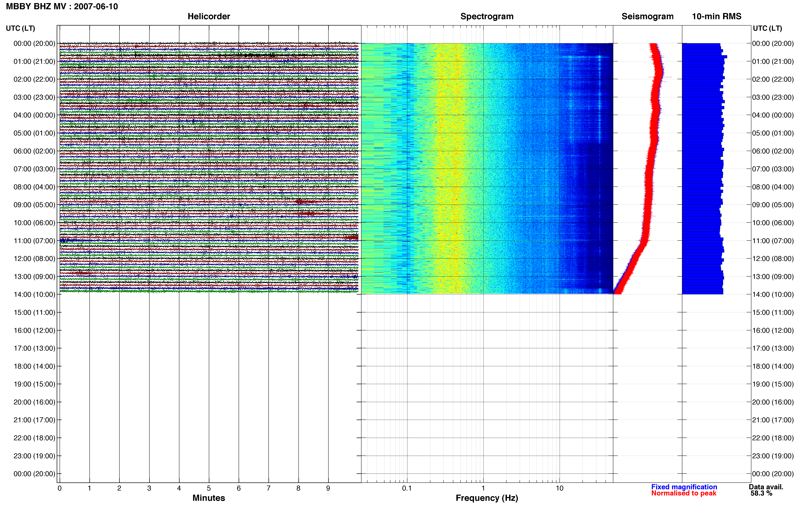Click the left '17:00 (13:00)' time label
The width and height of the screenshot is (812, 508).
pyautogui.click(x=34, y=348)
